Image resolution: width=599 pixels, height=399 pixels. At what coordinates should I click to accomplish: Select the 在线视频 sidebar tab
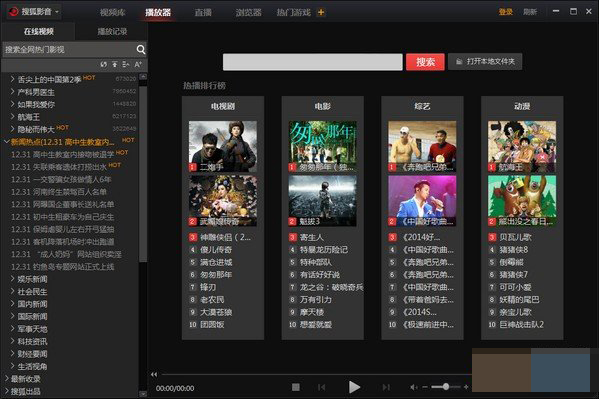point(39,31)
